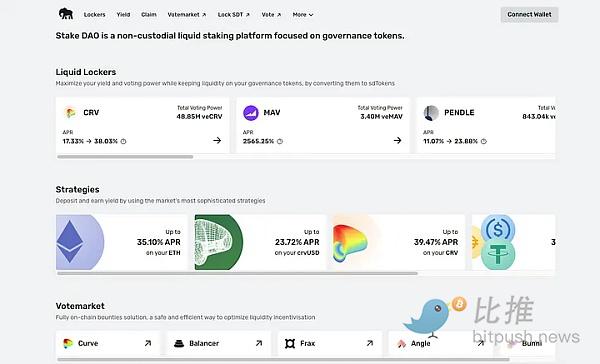Click the Votemarket section heading
The image size is (600, 364).
coord(80,306)
